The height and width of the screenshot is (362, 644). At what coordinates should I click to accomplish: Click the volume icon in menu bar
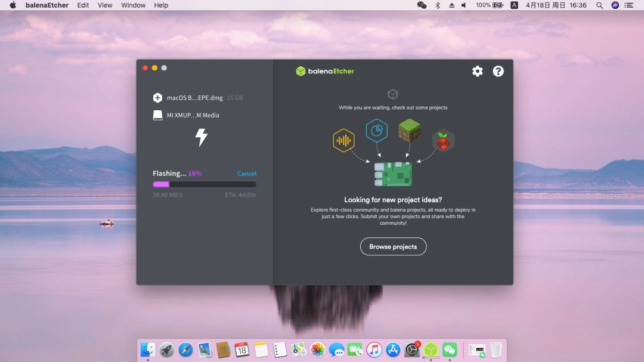pos(464,5)
